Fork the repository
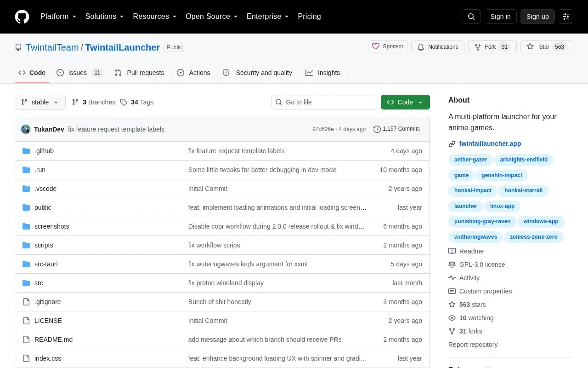 click(x=492, y=47)
